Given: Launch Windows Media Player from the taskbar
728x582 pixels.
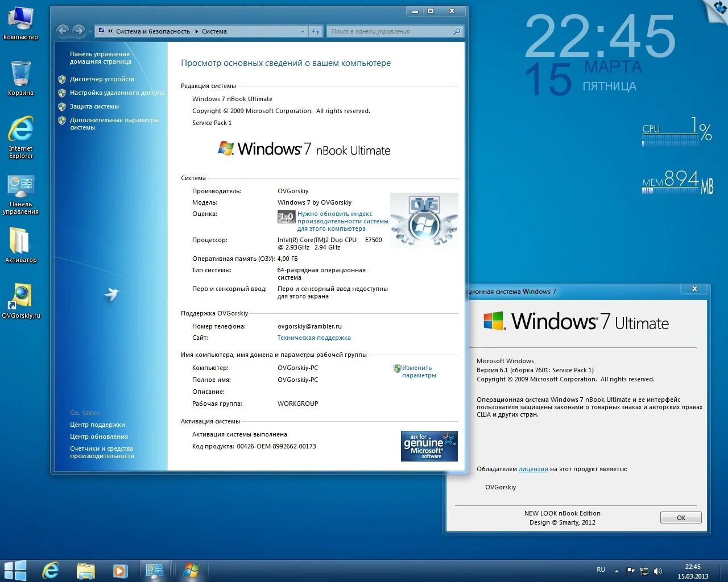Looking at the screenshot, I should pyautogui.click(x=120, y=569).
